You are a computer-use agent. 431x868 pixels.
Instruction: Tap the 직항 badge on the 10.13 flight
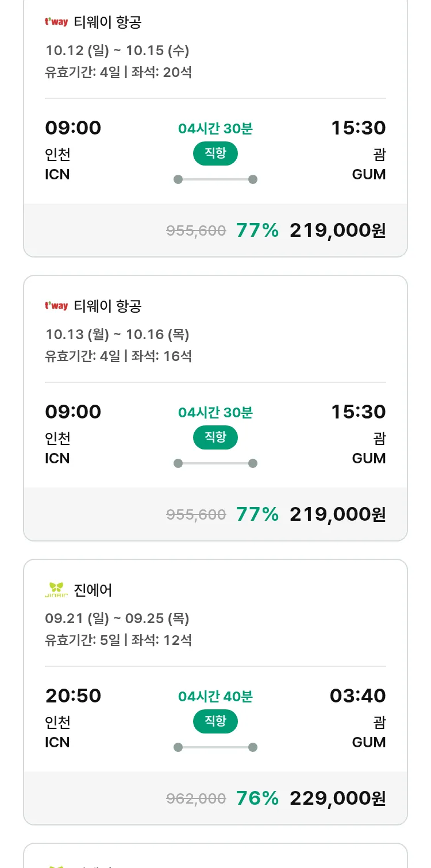215,437
